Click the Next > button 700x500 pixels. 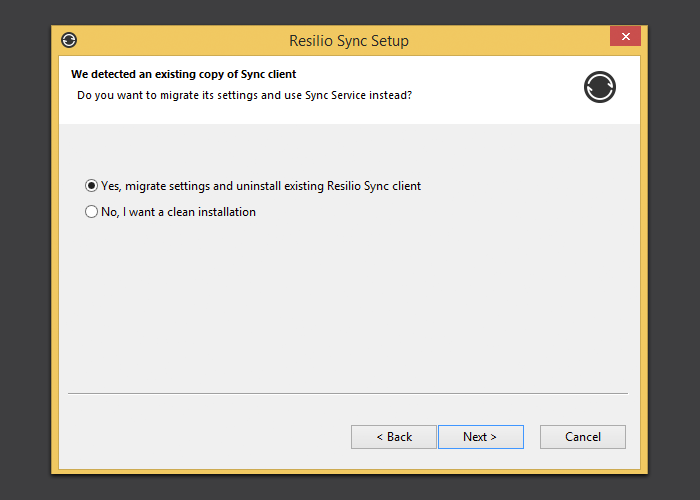481,437
